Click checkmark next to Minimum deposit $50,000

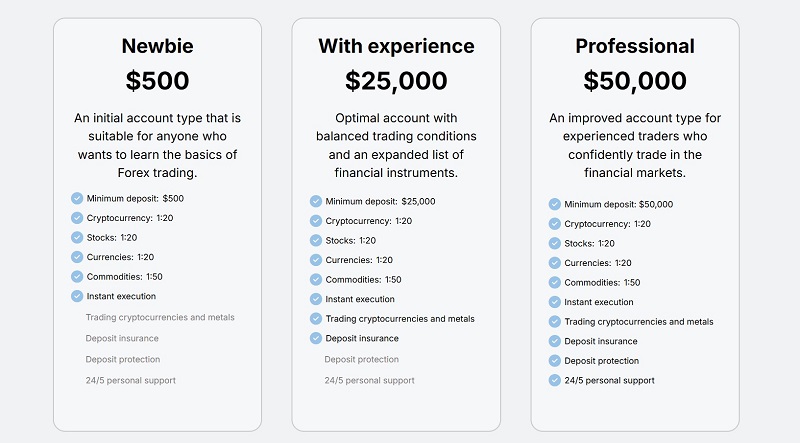coord(555,204)
